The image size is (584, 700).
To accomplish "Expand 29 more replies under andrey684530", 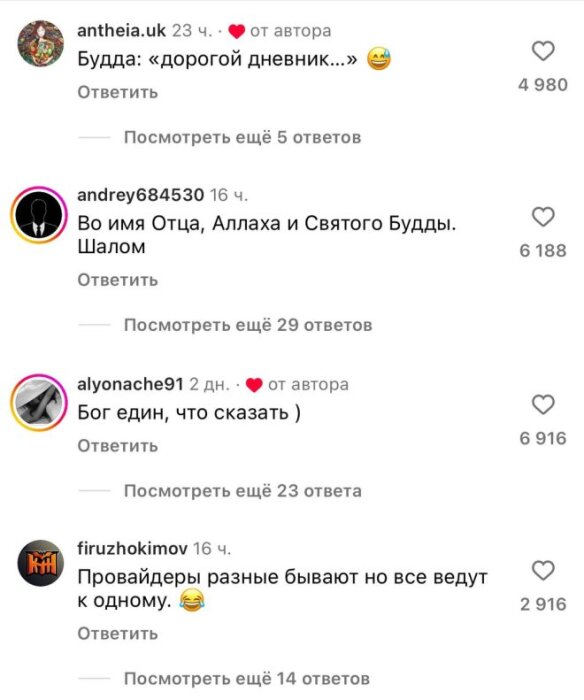I will pos(248,325).
